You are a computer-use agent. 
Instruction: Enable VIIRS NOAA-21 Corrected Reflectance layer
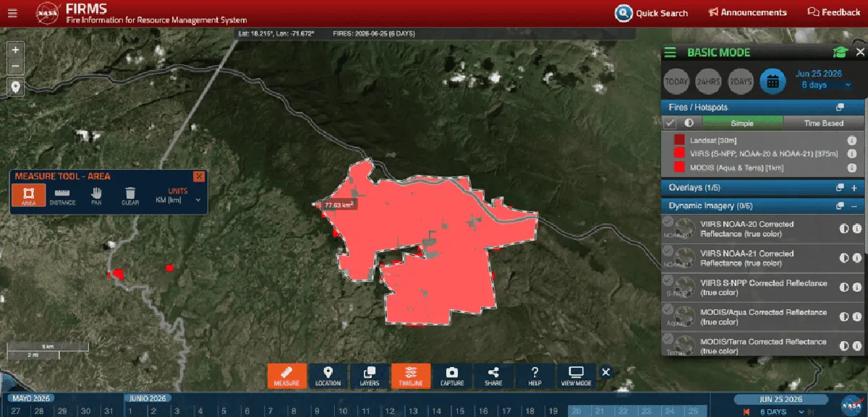tap(668, 251)
